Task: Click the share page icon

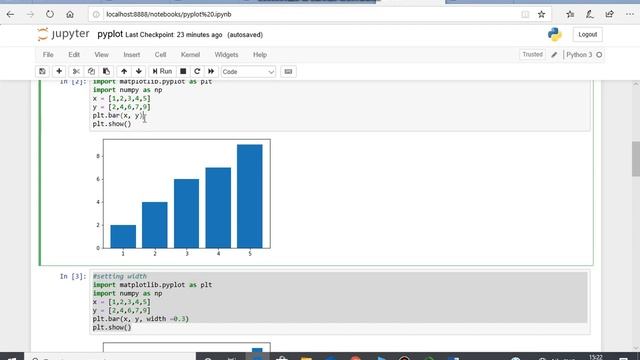Action: pyautogui.click(x=609, y=14)
